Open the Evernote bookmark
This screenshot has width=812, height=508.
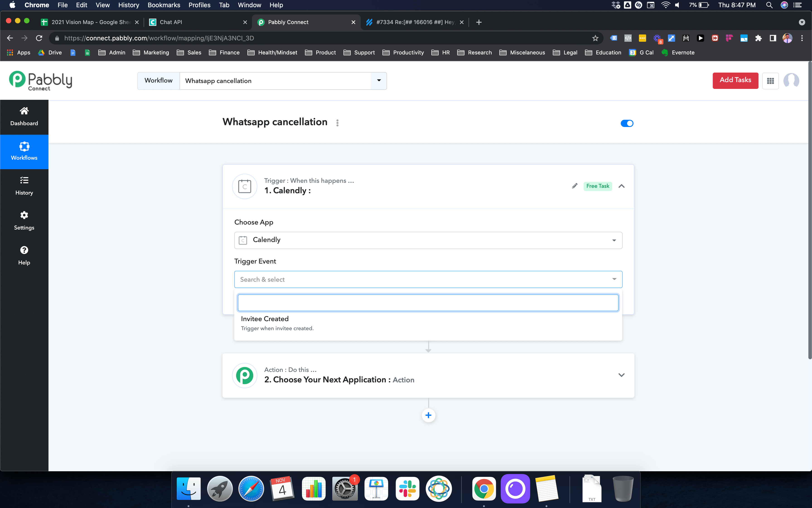coord(678,52)
